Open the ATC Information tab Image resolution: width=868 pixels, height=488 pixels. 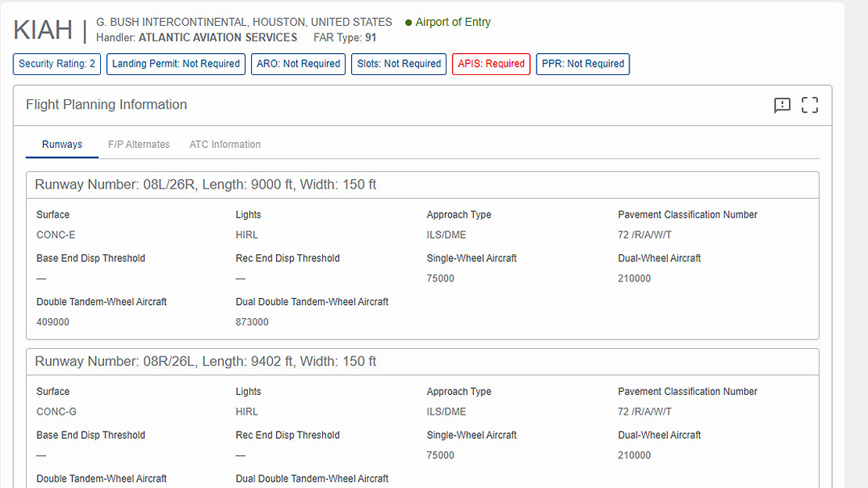(x=225, y=145)
